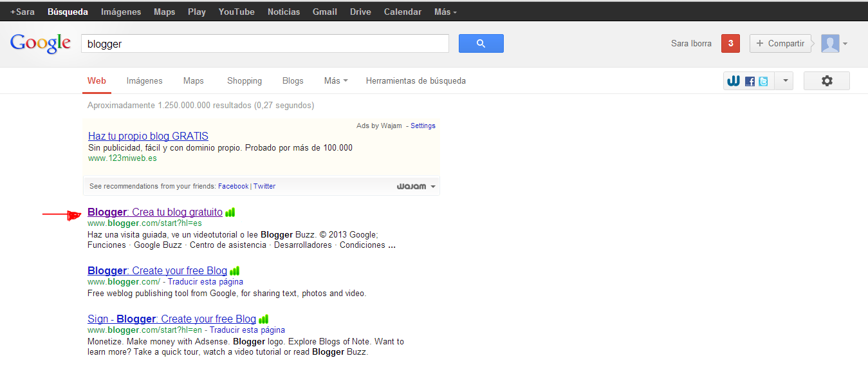868x365 pixels.
Task: Open Blogger: Create your free Blog result
Action: click(x=158, y=271)
